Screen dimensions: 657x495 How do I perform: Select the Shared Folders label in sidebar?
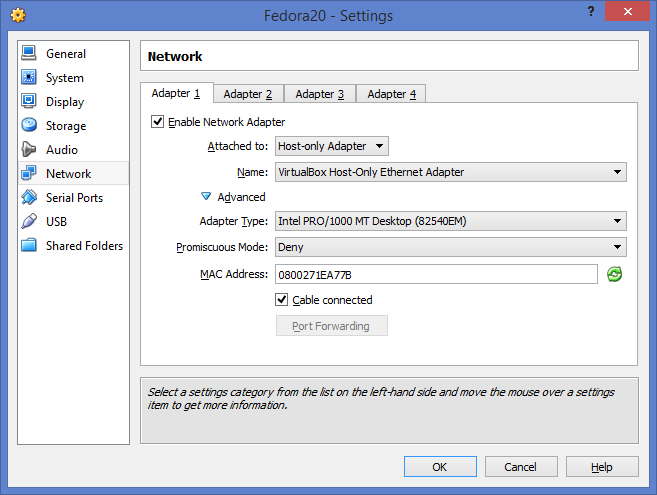click(84, 245)
